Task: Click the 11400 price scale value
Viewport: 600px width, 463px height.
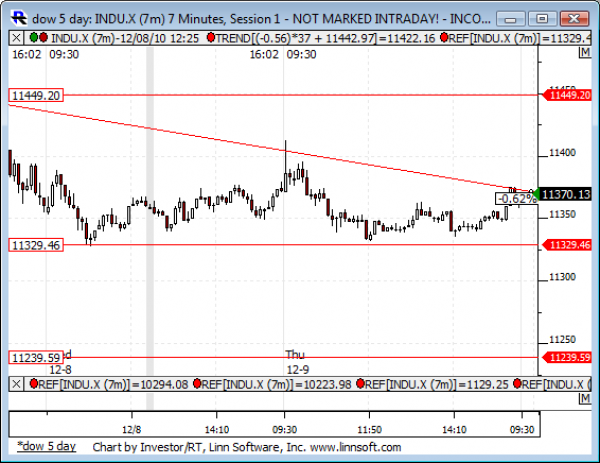Action: pos(562,153)
